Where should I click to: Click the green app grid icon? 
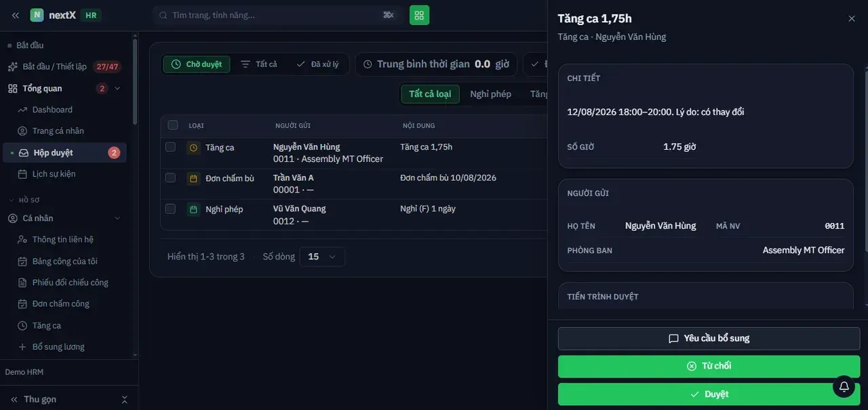click(419, 15)
